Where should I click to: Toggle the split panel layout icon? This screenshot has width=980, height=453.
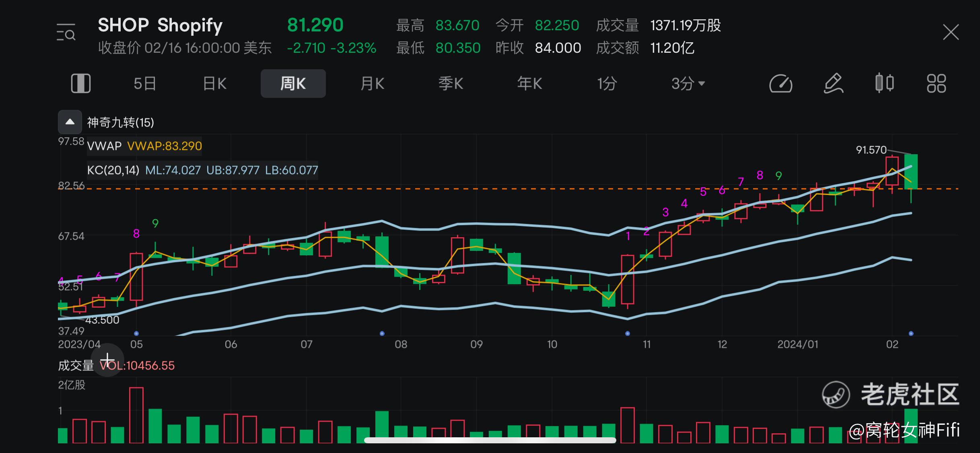pos(81,83)
